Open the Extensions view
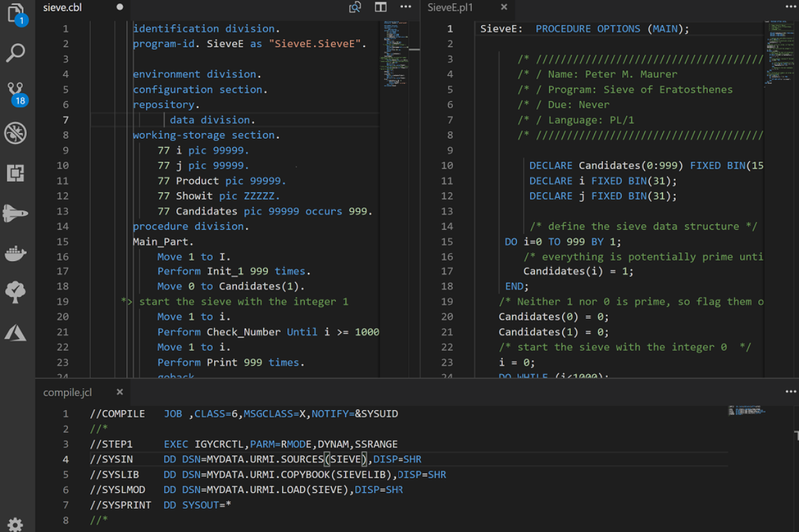This screenshot has height=532, width=799. point(15,173)
